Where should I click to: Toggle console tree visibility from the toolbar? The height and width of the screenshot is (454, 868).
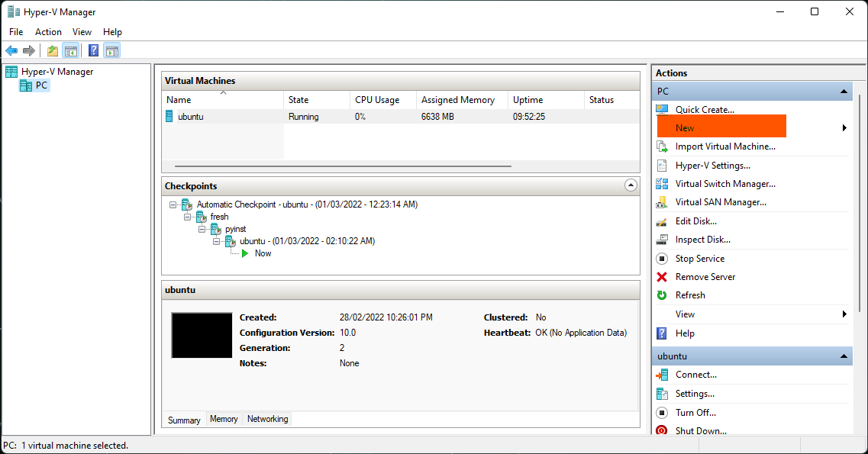point(70,50)
